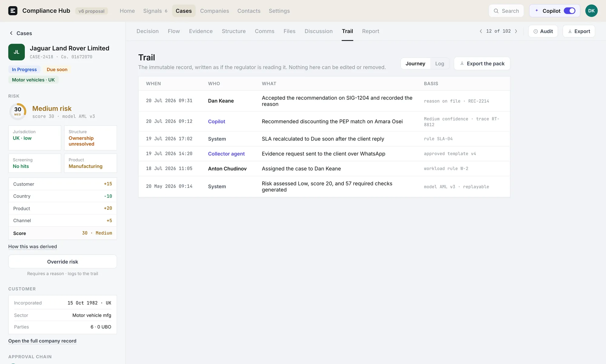Click the Audit button
606x364 pixels.
543,31
